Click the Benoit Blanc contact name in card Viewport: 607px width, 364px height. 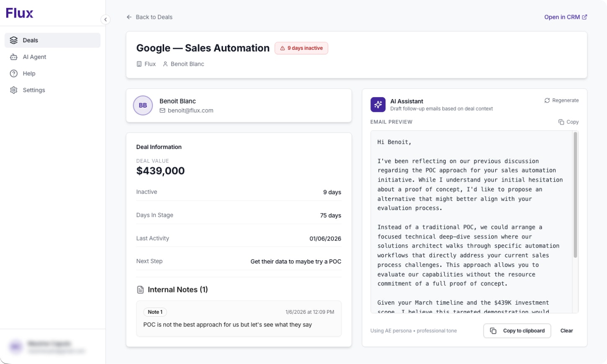pos(177,101)
